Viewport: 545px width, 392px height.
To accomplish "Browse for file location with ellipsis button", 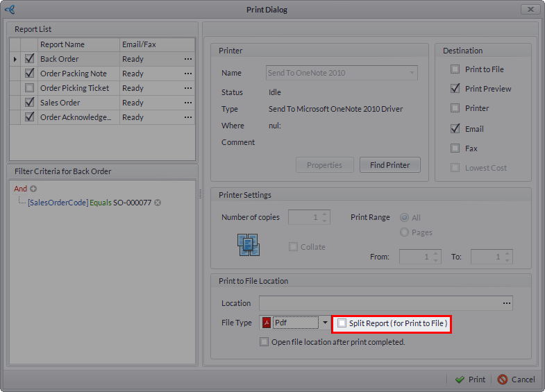I will point(507,303).
